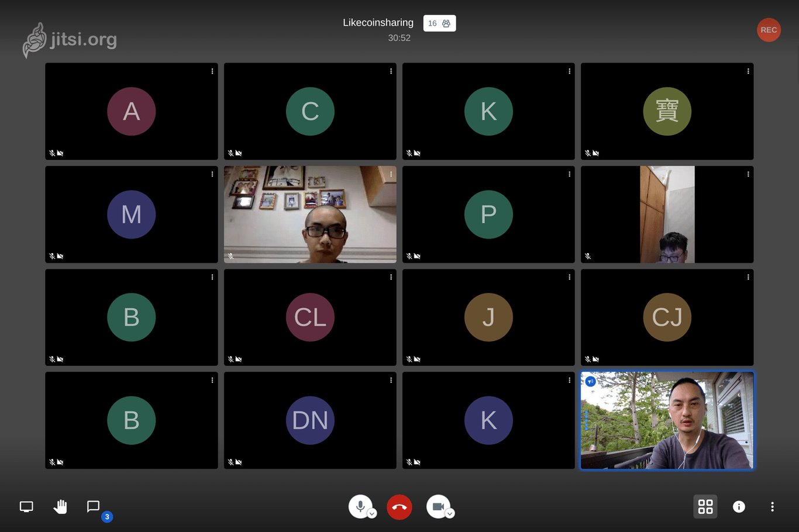Image resolution: width=799 pixels, height=532 pixels.
Task: Click muted mic indicator on wardrobe video tile
Action: 588,256
